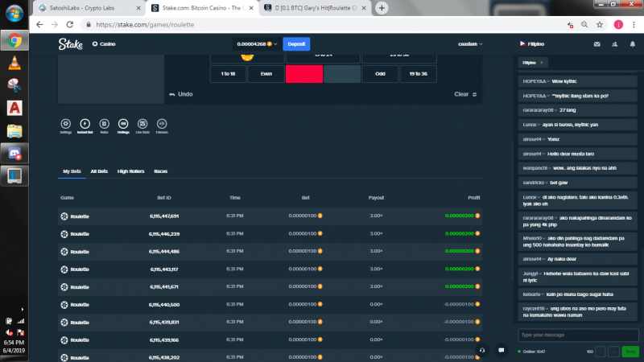644x362 pixels.
Task: Open the Live Stats icon
Action: coord(142,125)
